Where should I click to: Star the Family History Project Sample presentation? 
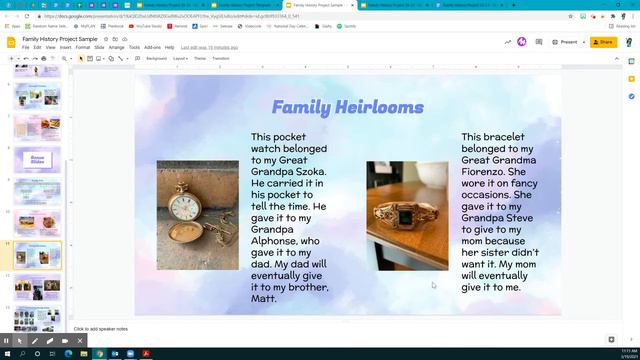click(106, 39)
